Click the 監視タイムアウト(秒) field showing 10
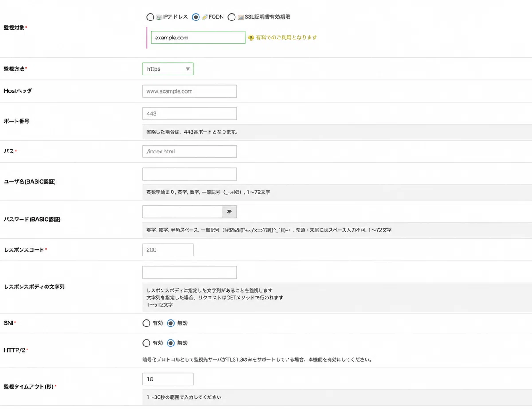Screen dimensions: 532x409 (168, 379)
